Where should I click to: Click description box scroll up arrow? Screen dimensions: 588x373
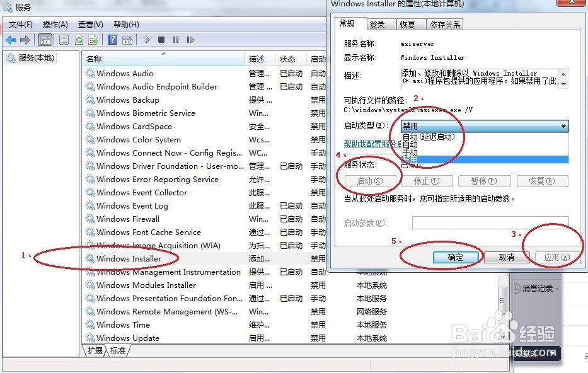[x=563, y=74]
